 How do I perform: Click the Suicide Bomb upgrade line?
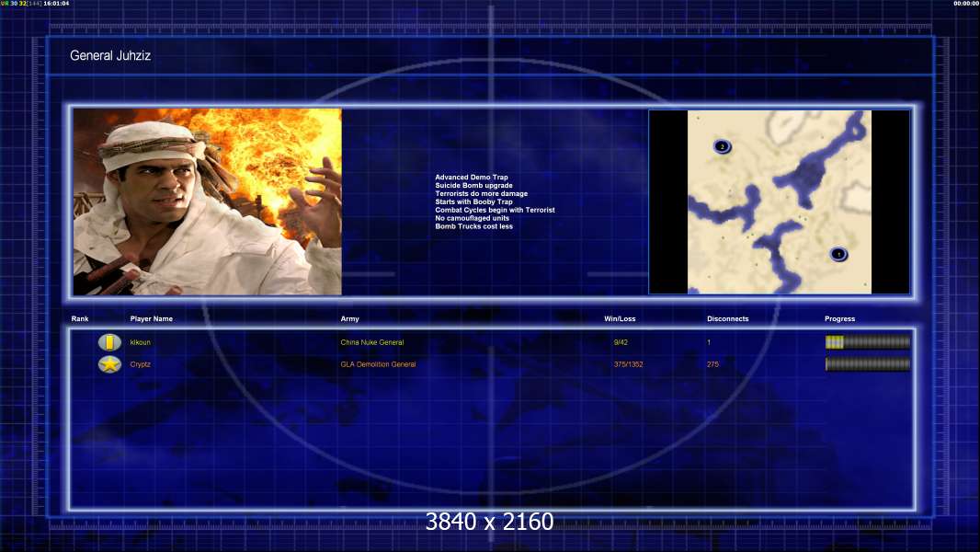473,186
